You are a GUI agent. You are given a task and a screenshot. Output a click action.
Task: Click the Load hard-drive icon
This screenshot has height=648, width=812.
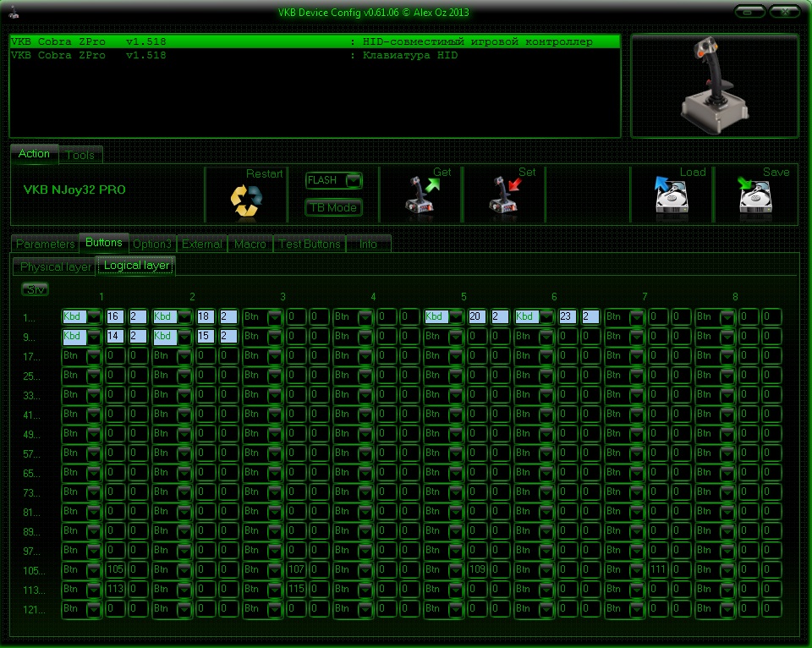(671, 195)
